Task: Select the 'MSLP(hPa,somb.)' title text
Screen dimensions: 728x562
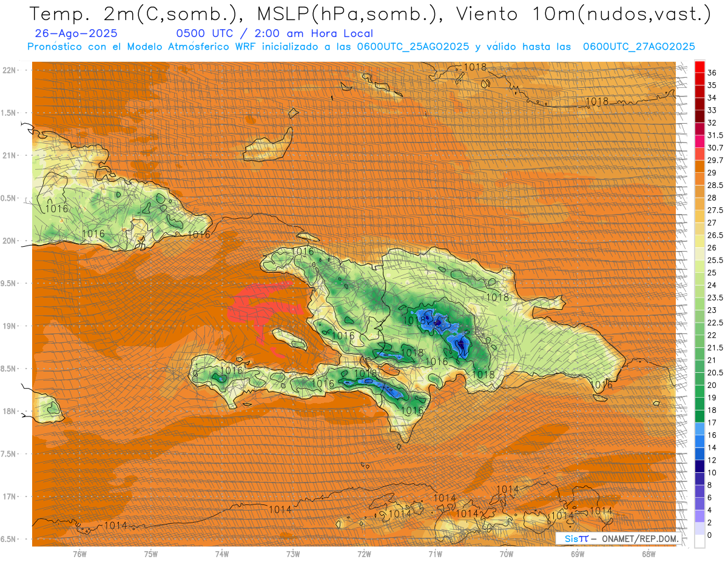Action: [x=348, y=15]
